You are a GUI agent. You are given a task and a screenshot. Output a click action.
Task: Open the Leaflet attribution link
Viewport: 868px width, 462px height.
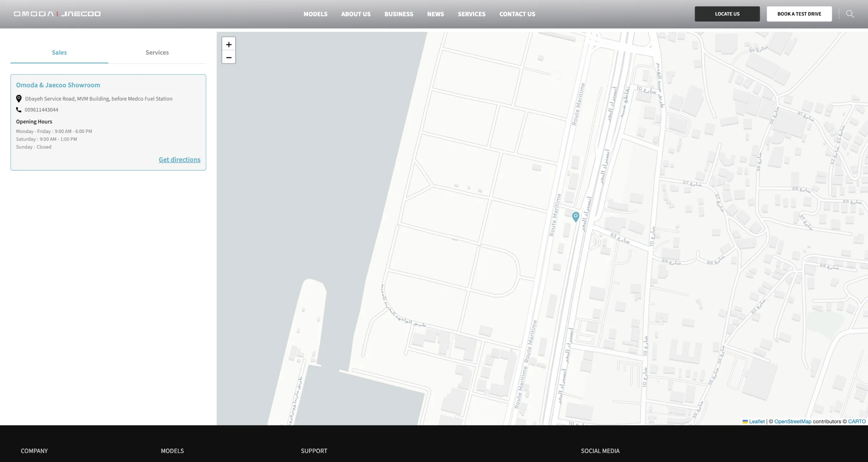tap(757, 422)
